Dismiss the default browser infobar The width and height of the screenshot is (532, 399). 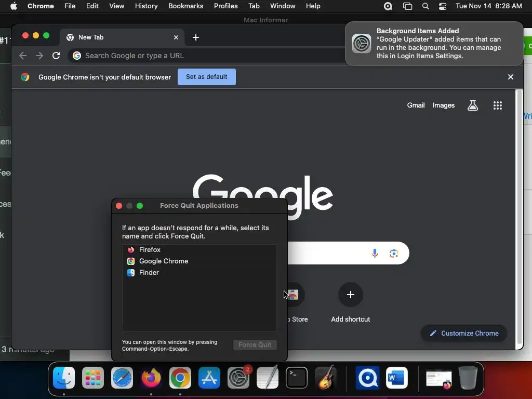tap(511, 77)
